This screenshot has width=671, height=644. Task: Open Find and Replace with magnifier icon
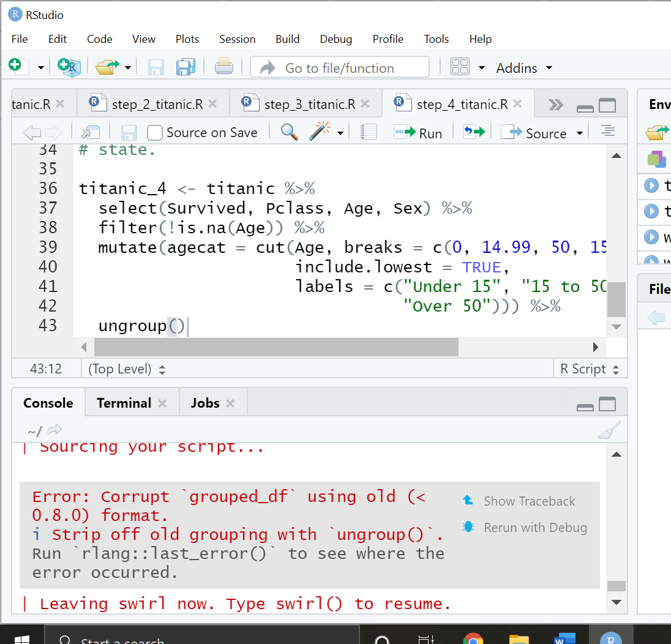point(288,132)
